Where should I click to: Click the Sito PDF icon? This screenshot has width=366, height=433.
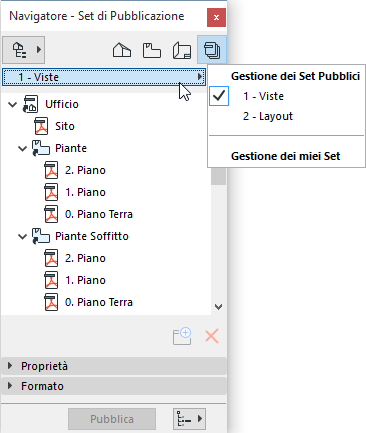point(41,126)
